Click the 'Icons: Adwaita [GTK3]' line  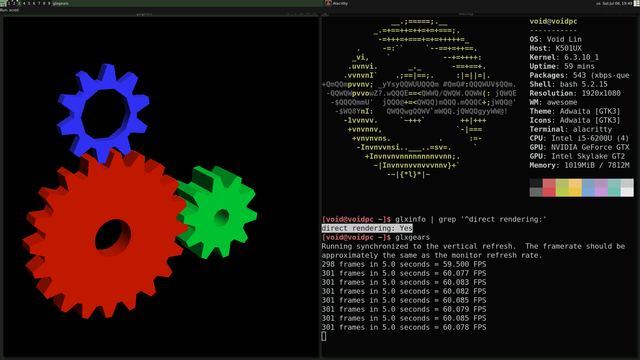pyautogui.click(x=575, y=120)
